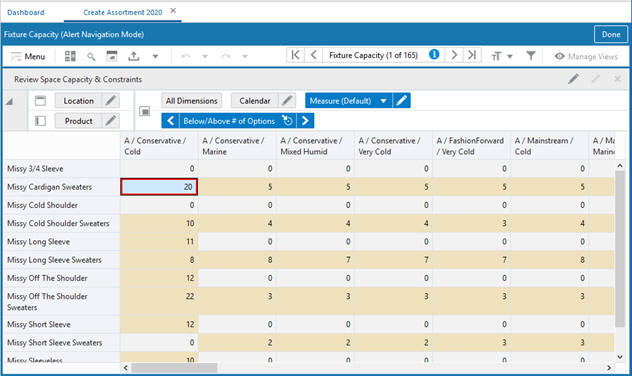Click the page axis icon left of All Dimensions
Screen dimensions: 632x376
point(145,111)
